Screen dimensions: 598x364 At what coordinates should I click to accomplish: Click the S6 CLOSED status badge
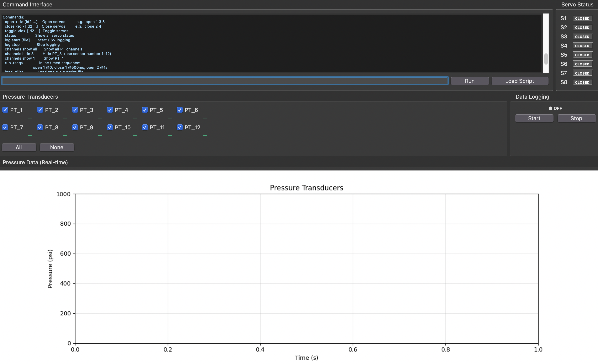coord(582,64)
